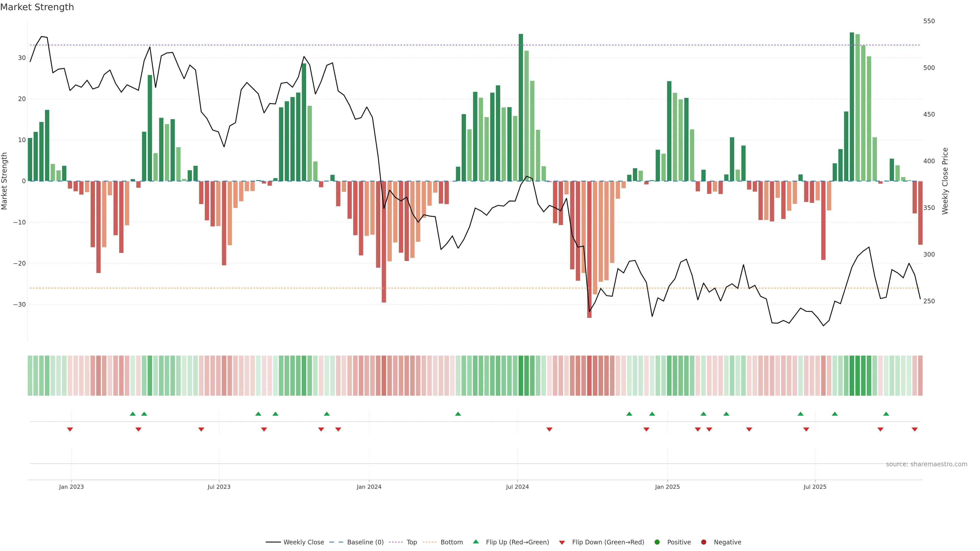Click the Jan 2024 x-axis label

tap(369, 487)
